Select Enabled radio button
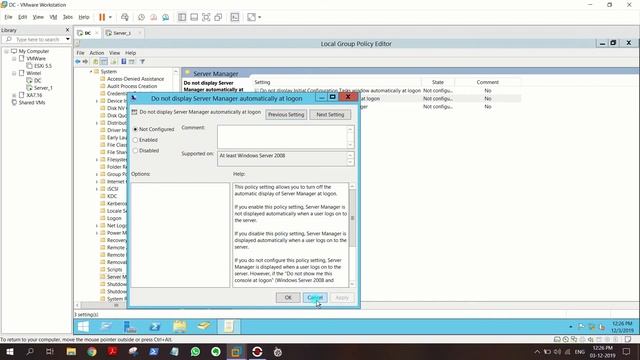Screen dimensions: 640x360 pyautogui.click(x=135, y=140)
